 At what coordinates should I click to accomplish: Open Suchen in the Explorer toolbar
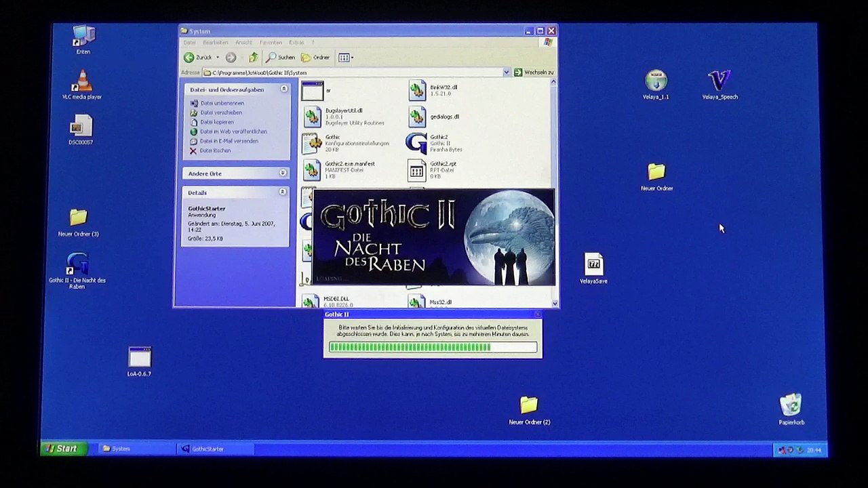(x=280, y=58)
